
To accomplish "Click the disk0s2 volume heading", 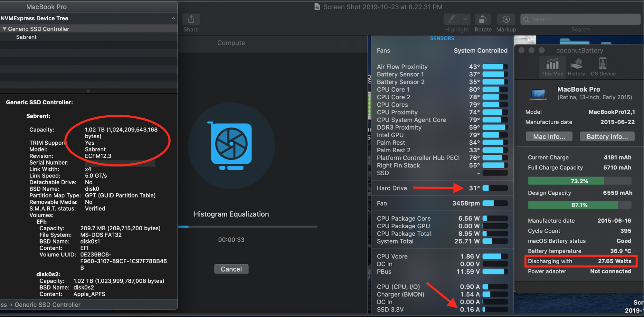I will 48,274.
